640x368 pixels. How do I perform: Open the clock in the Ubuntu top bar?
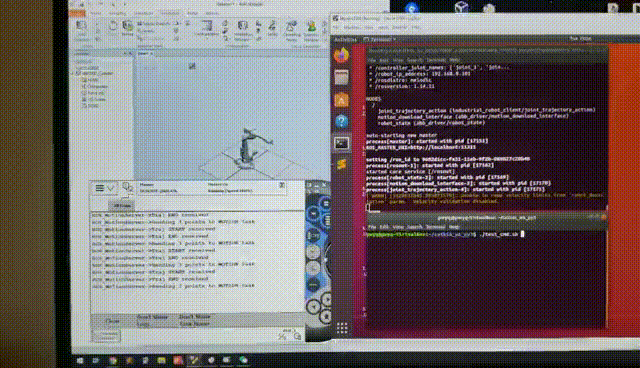pos(580,39)
